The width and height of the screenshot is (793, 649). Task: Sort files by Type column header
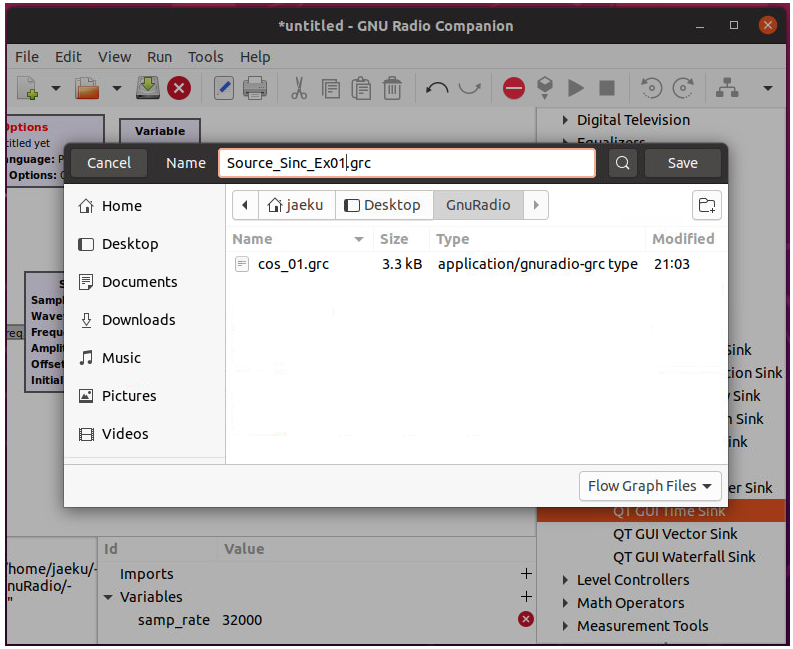click(537, 239)
